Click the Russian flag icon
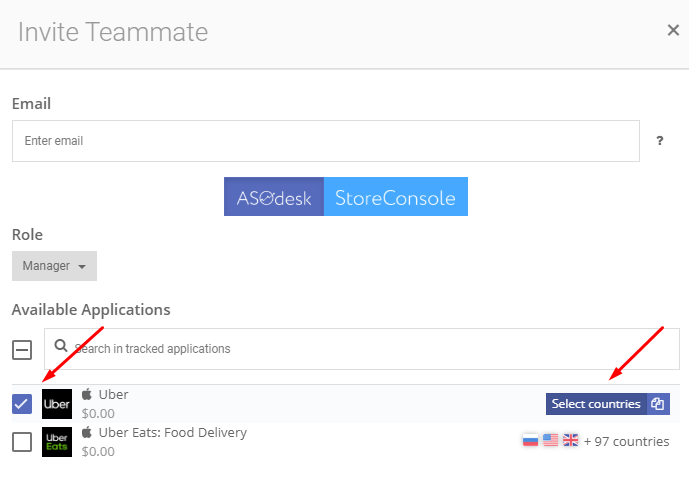Image resolution: width=689 pixels, height=497 pixels. click(x=530, y=440)
